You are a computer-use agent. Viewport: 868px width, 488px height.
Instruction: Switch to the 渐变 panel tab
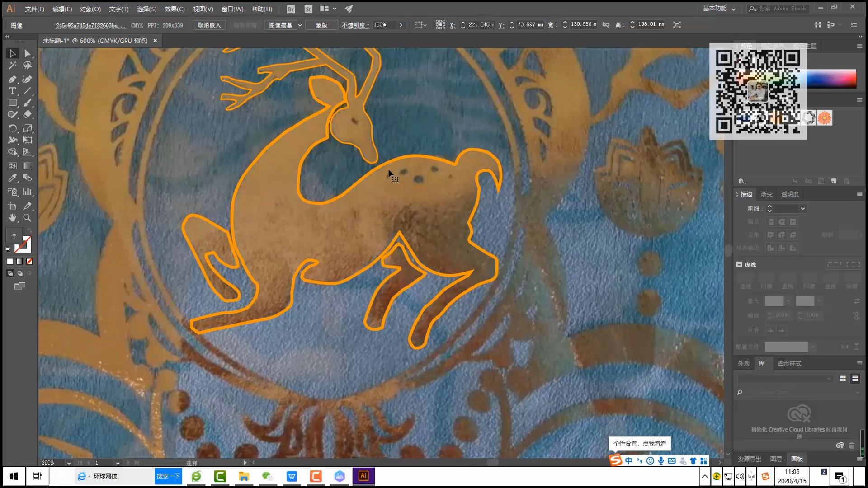pyautogui.click(x=766, y=194)
